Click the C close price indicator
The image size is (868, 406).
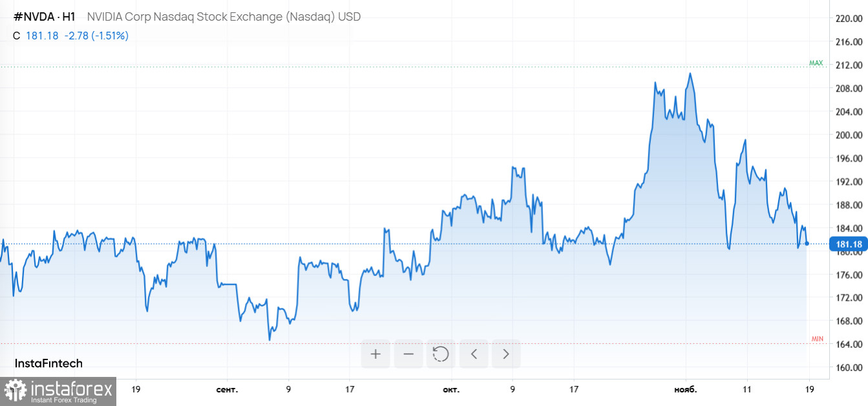(x=16, y=36)
